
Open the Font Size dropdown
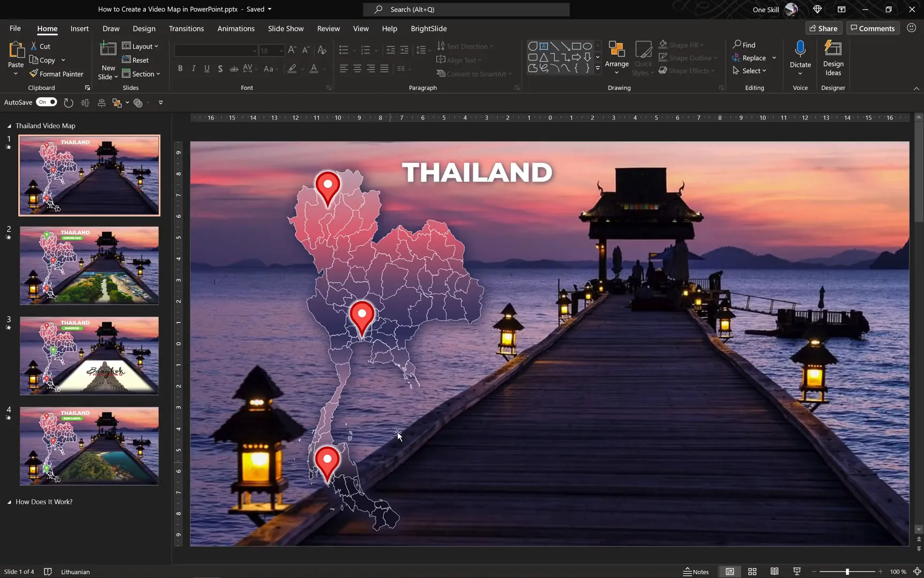pos(281,50)
